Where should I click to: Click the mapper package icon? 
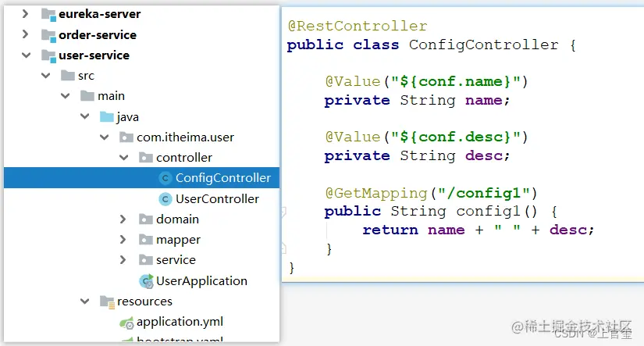[x=146, y=239]
